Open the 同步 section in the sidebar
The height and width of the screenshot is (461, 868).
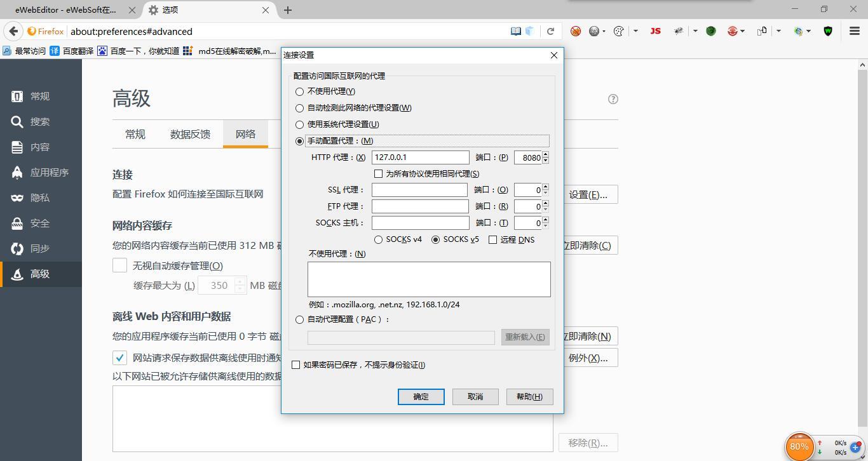point(39,248)
